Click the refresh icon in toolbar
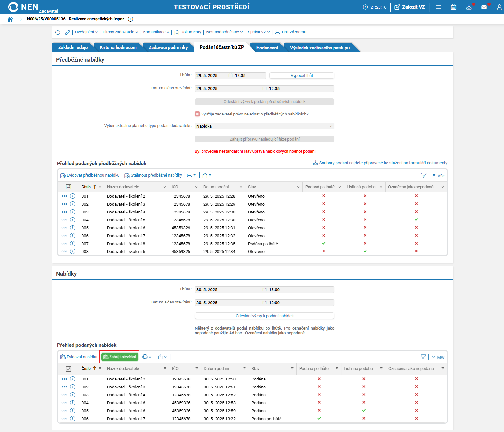Image resolution: width=504 pixels, height=432 pixels. pyautogui.click(x=57, y=32)
